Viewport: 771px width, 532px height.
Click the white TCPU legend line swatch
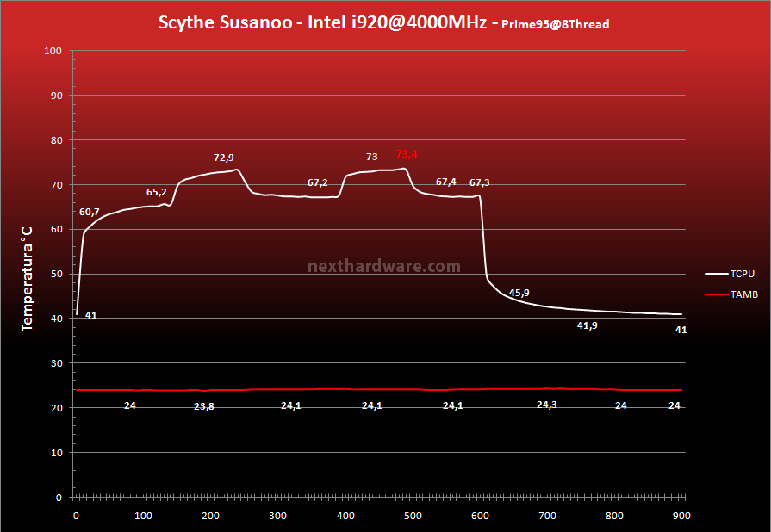pyautogui.click(x=717, y=274)
